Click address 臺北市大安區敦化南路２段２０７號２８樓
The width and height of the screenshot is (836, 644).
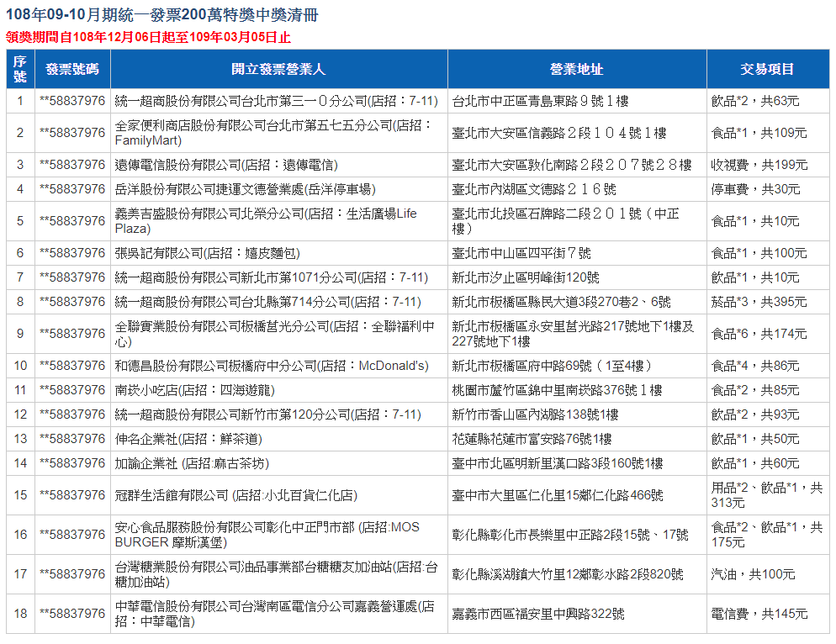[572, 165]
